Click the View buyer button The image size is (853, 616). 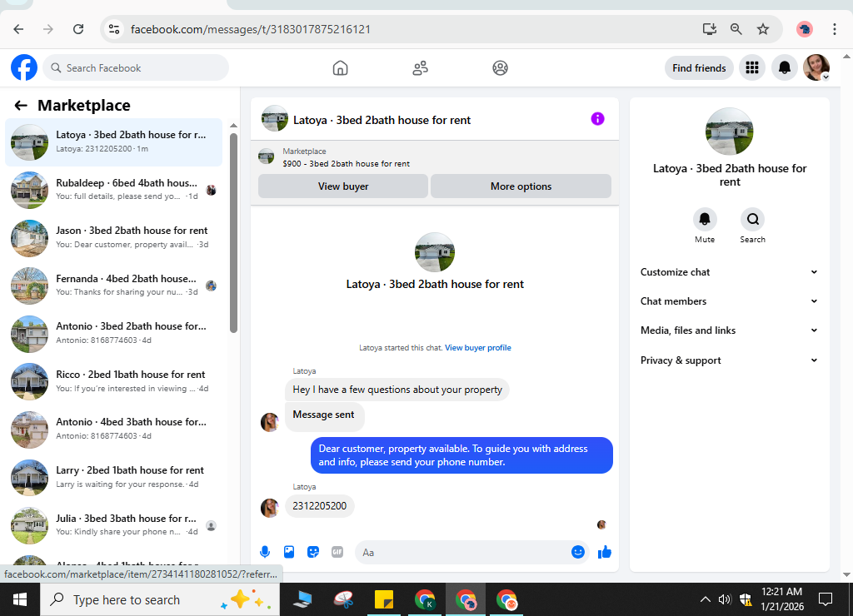343,186
